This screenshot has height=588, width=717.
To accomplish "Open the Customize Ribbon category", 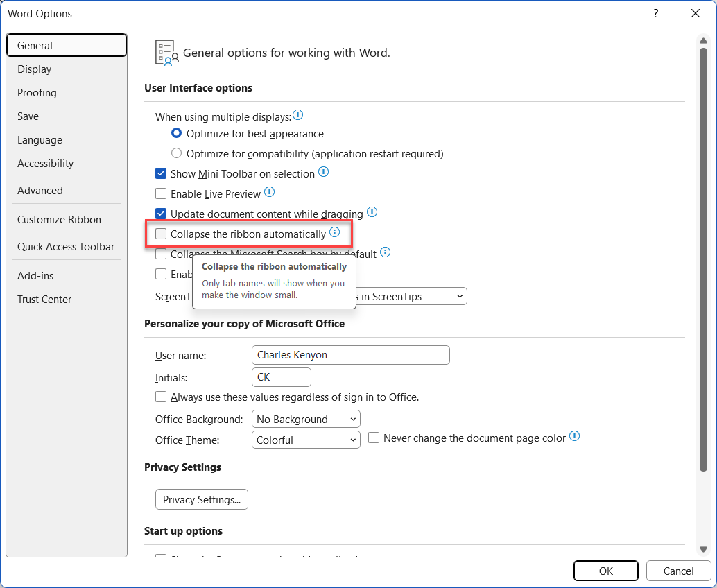I will click(x=59, y=220).
